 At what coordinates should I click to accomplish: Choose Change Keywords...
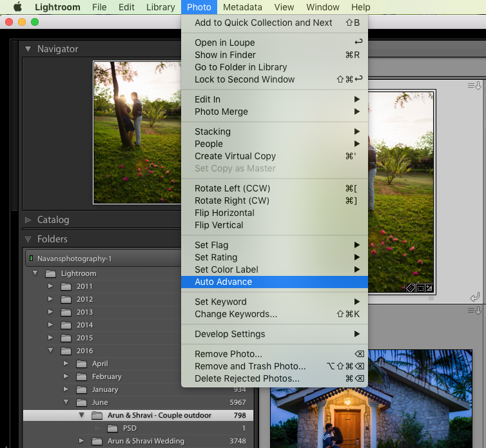tap(275, 314)
